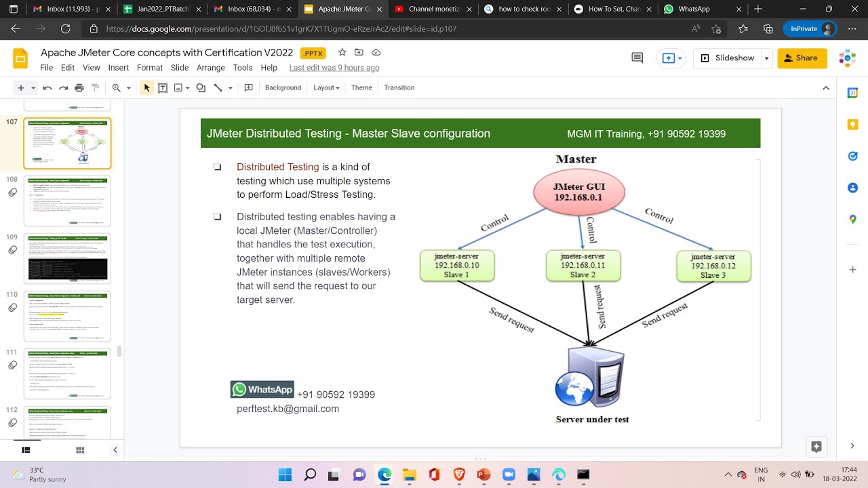This screenshot has height=488, width=868.
Task: Open the insert image dropdown arrow
Action: pyautogui.click(x=187, y=87)
